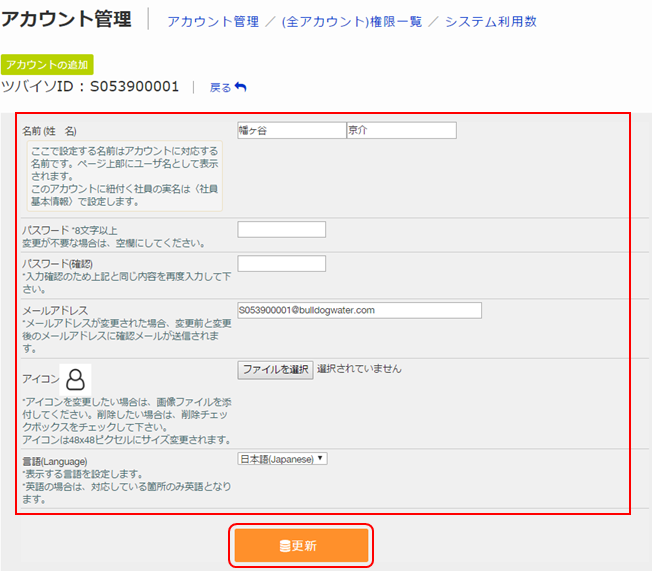Click the ファイルを選択 button
The width and height of the screenshot is (652, 571).
275,370
